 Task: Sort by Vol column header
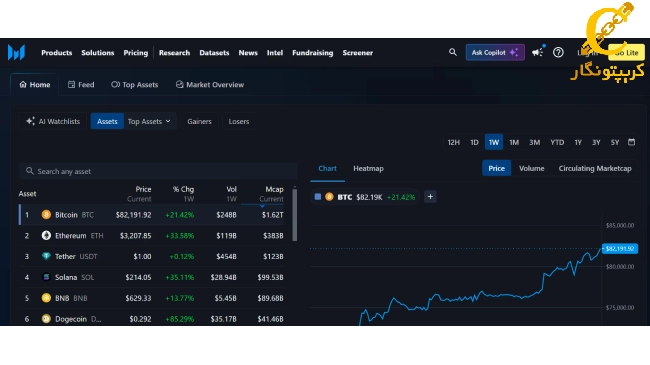[231, 193]
